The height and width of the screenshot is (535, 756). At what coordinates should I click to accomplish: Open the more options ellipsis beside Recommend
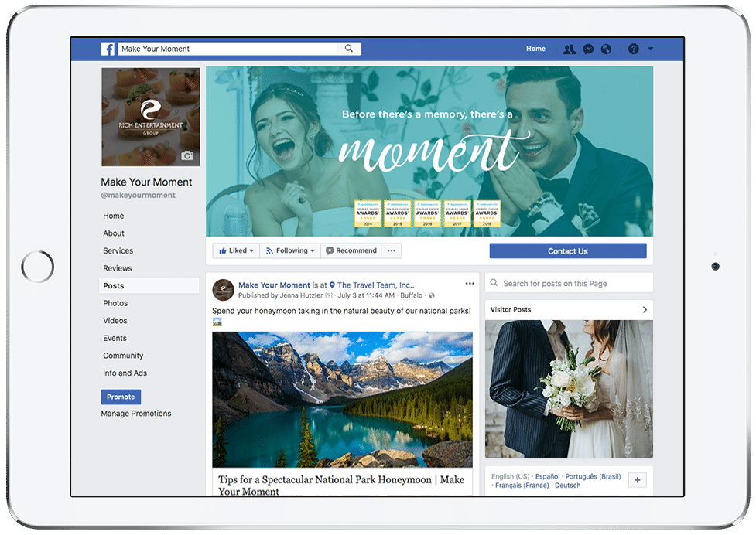pyautogui.click(x=392, y=251)
